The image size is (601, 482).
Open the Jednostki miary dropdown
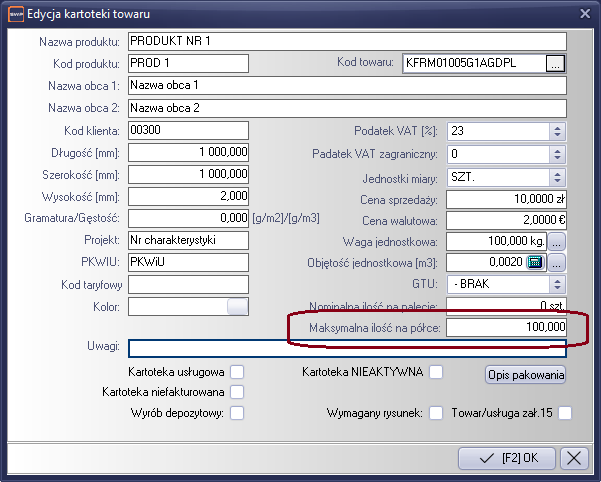(x=558, y=176)
